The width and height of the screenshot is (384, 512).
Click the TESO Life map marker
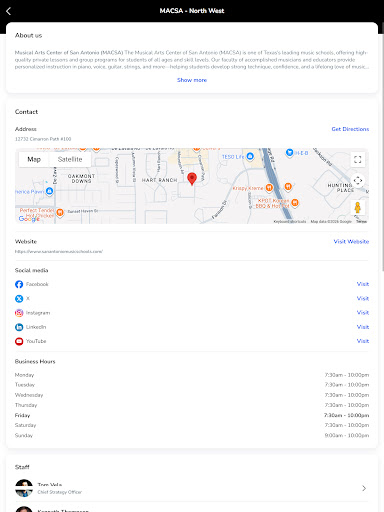[250, 156]
